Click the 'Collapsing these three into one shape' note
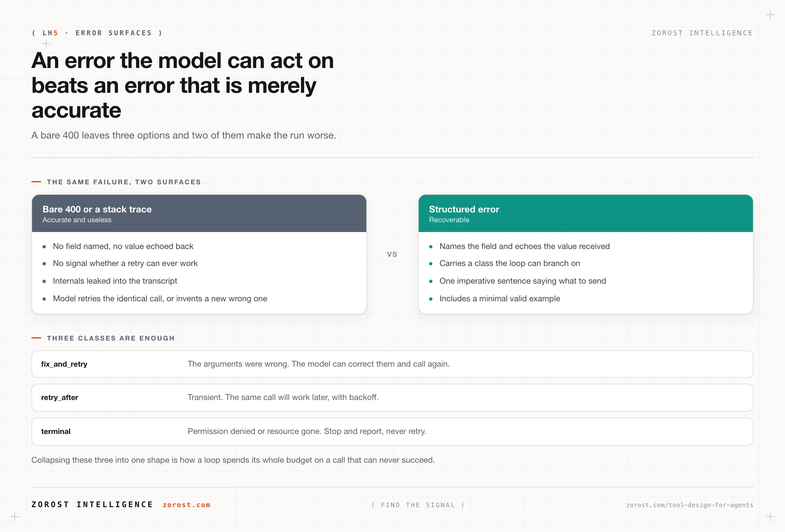785x532 pixels. 233,460
